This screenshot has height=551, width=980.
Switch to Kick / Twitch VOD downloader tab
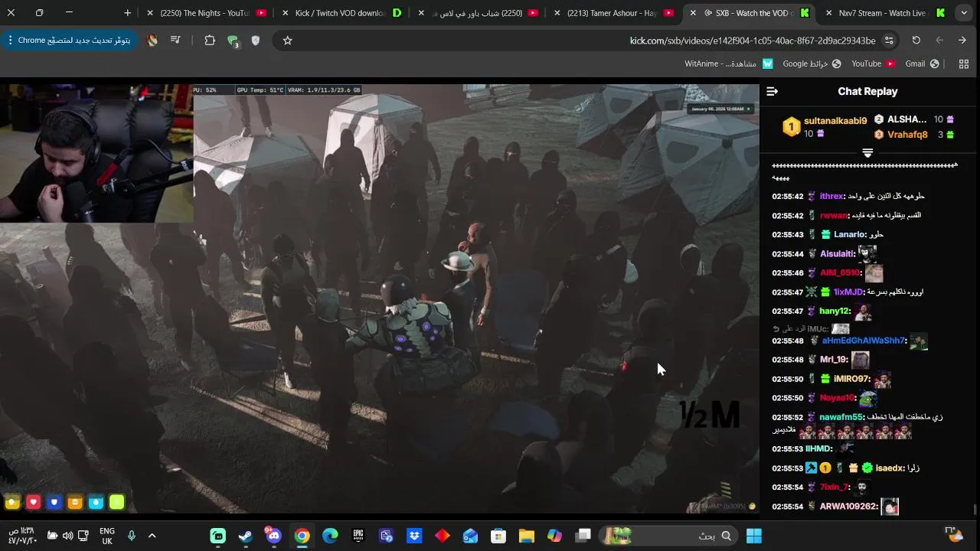point(345,13)
